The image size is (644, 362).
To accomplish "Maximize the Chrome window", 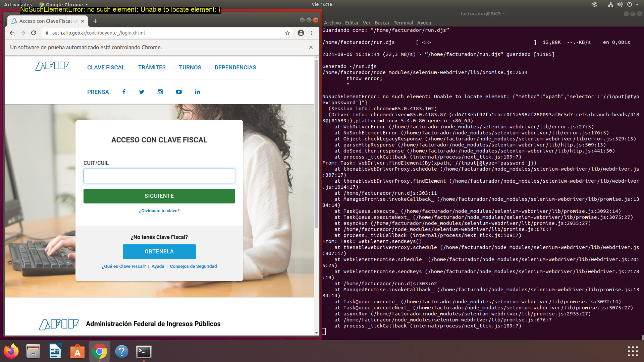I will click(x=309, y=20).
